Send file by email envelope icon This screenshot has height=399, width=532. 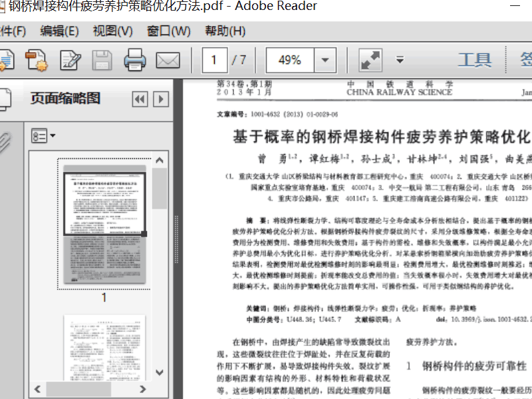point(168,61)
